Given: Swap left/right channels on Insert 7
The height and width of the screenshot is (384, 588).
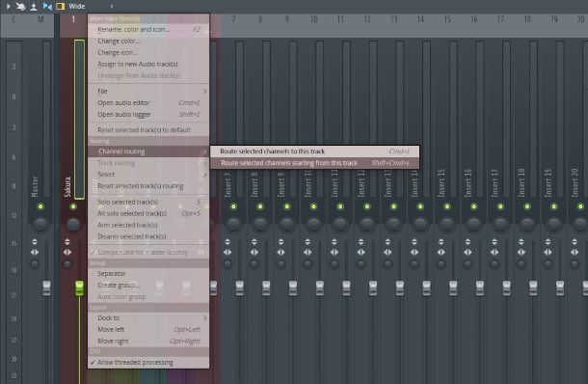Looking at the screenshot, I should [227, 252].
